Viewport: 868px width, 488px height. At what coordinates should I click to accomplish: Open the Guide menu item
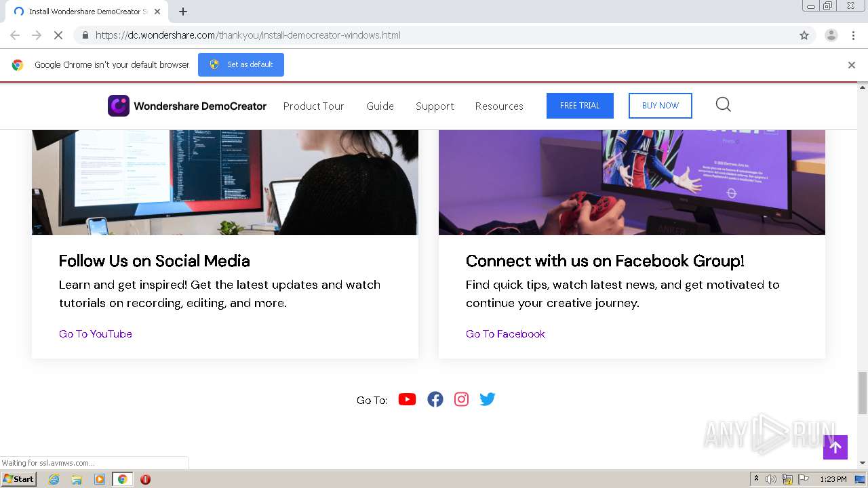tap(380, 106)
